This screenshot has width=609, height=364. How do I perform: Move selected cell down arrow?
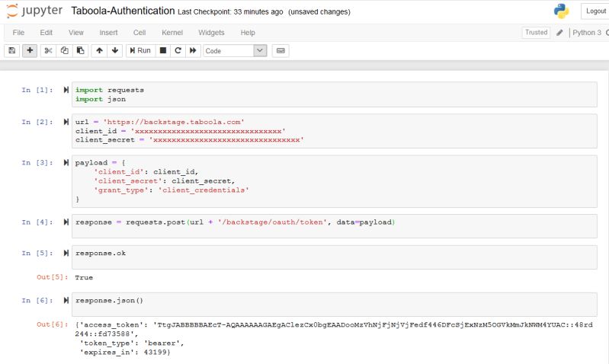[115, 50]
